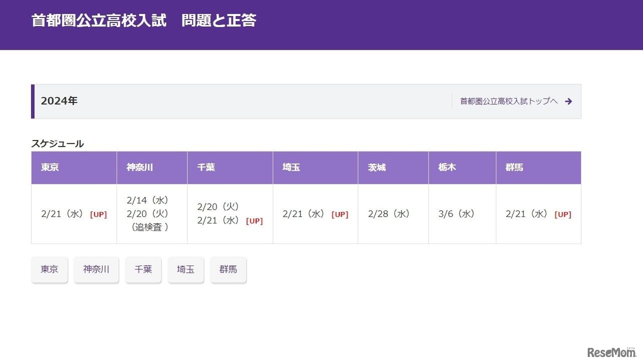Open the 首都圏公立高校入試トップへ link

tap(508, 101)
